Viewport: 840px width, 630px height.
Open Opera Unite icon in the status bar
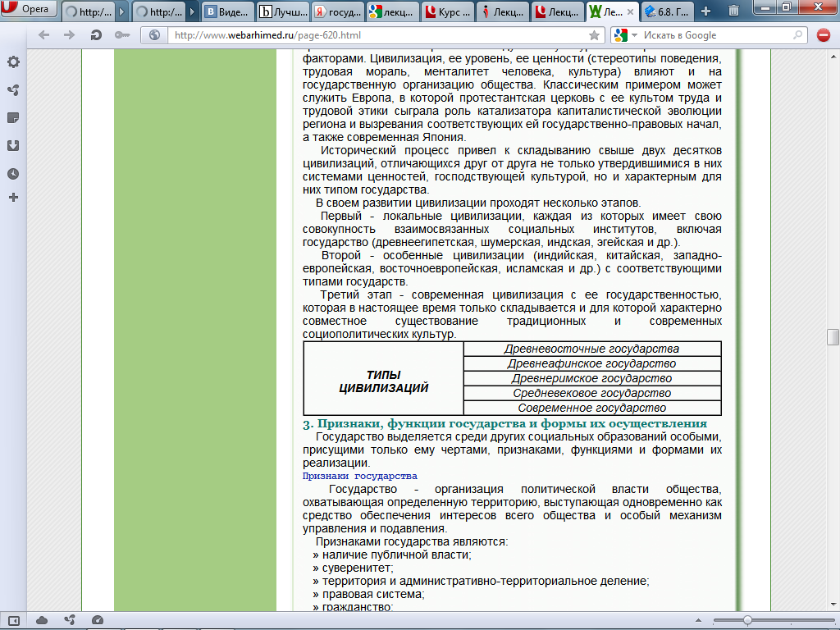69,620
